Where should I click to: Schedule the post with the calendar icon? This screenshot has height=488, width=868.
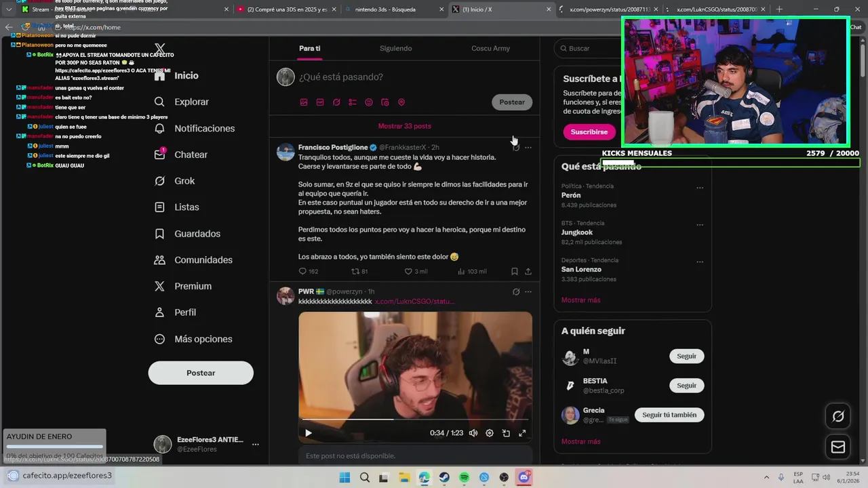[x=385, y=102]
